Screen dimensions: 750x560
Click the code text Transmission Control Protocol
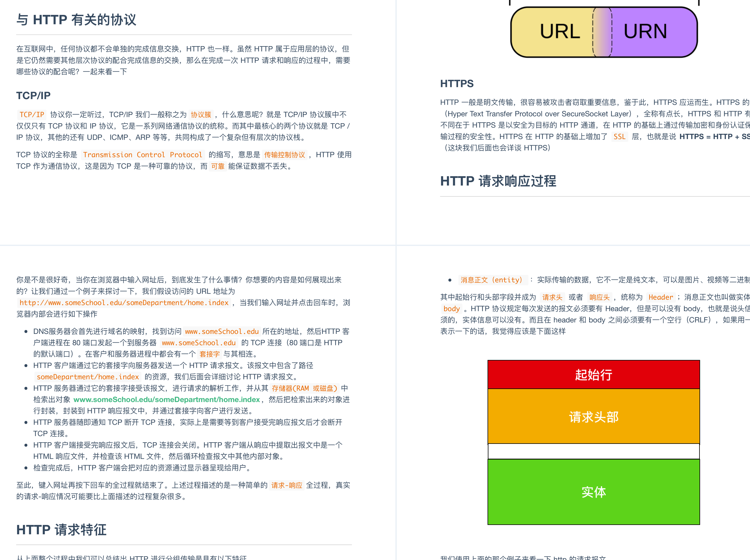[142, 155]
